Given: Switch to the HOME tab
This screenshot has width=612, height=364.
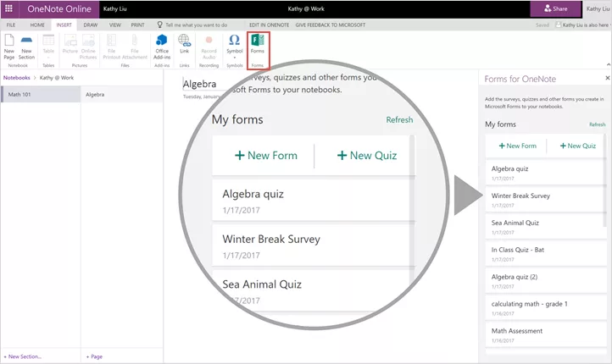Looking at the screenshot, I should 37,25.
